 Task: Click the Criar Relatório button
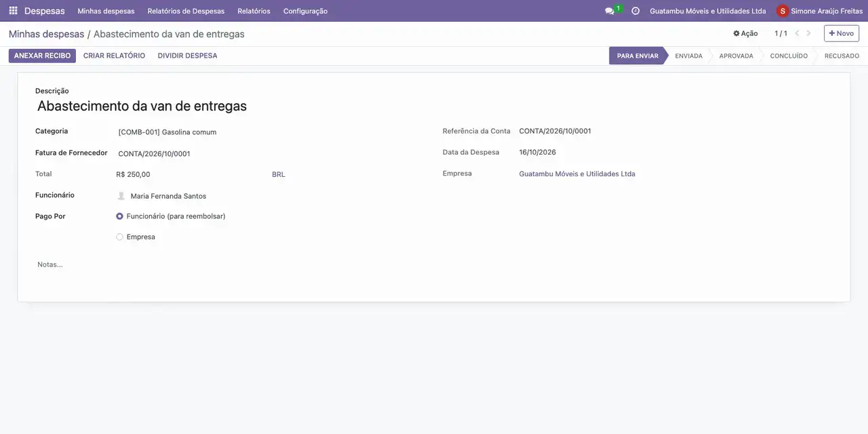click(x=114, y=56)
